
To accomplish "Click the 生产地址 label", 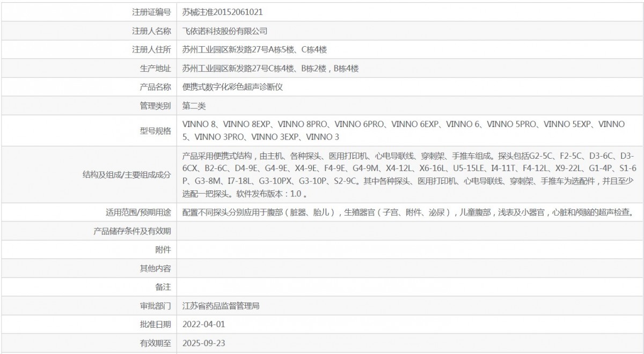I will [155, 69].
